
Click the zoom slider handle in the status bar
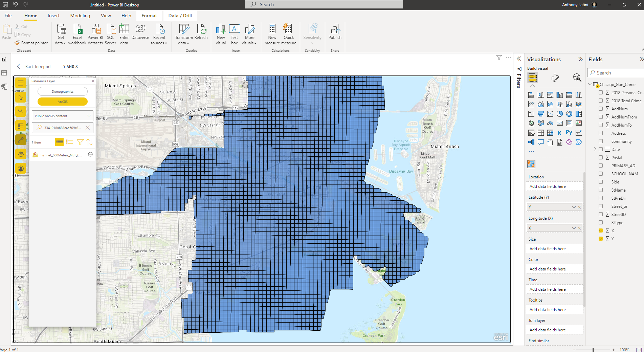(x=593, y=350)
